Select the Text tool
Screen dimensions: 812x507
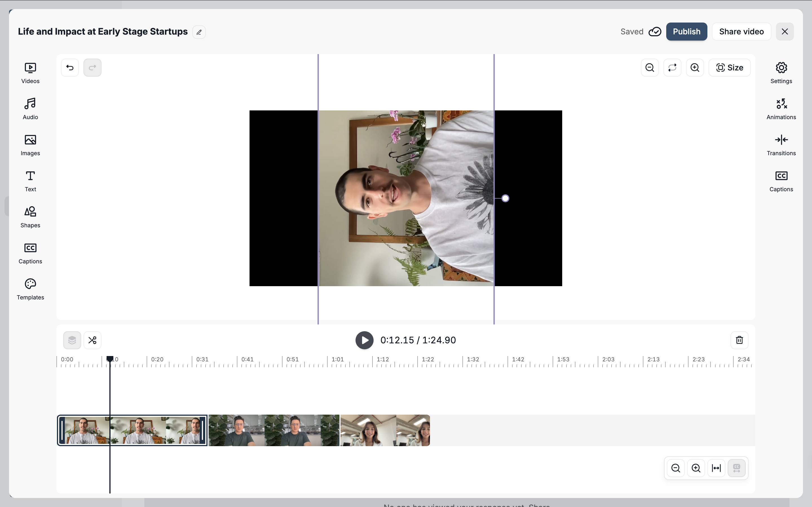point(30,181)
